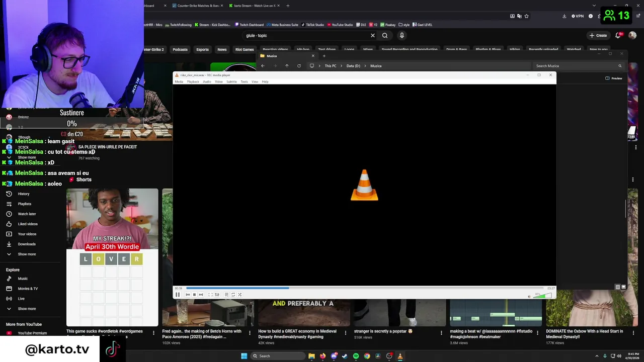Pause playback in VLC

tap(177, 295)
